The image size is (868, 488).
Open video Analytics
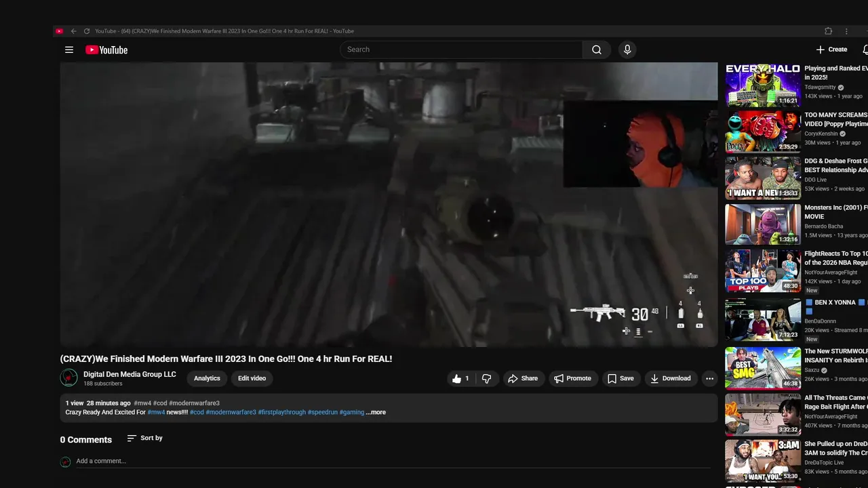[207, 378]
